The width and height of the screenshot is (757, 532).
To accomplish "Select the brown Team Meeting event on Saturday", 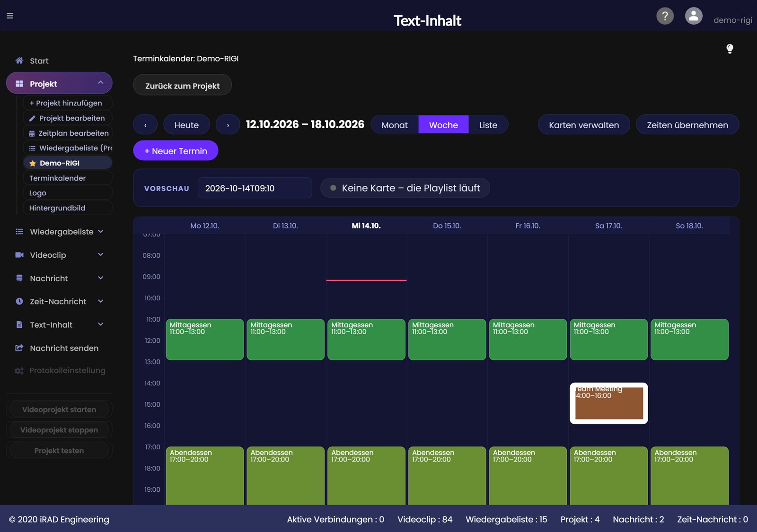I will coord(608,403).
